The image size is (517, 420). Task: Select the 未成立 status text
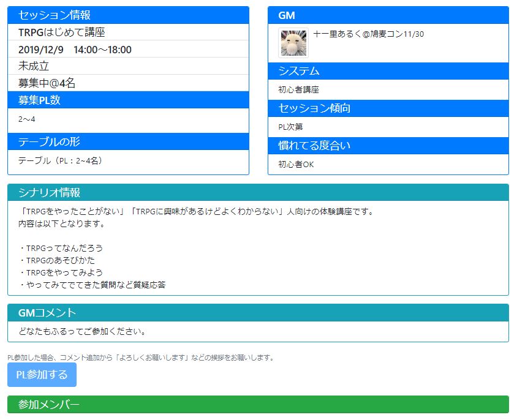34,66
